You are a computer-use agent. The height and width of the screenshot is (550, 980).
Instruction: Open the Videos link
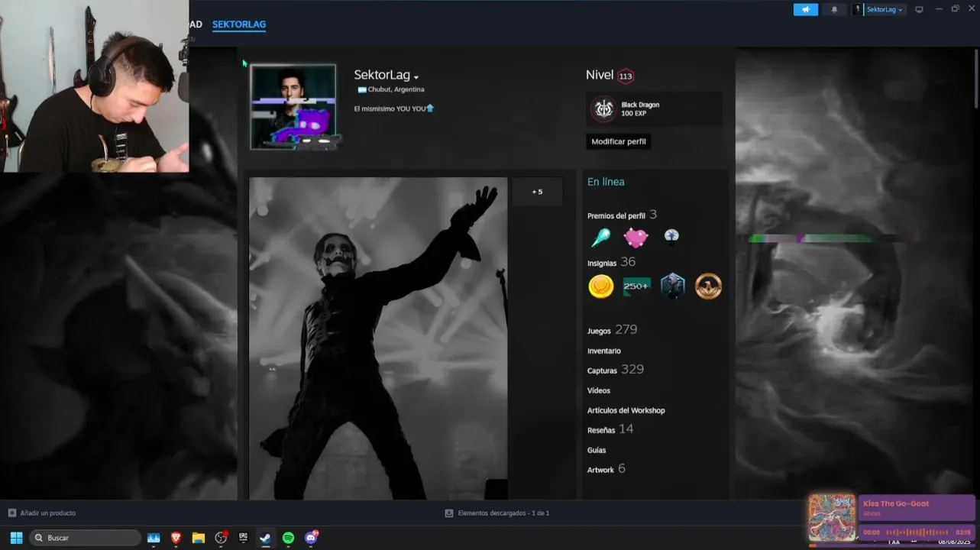point(598,391)
